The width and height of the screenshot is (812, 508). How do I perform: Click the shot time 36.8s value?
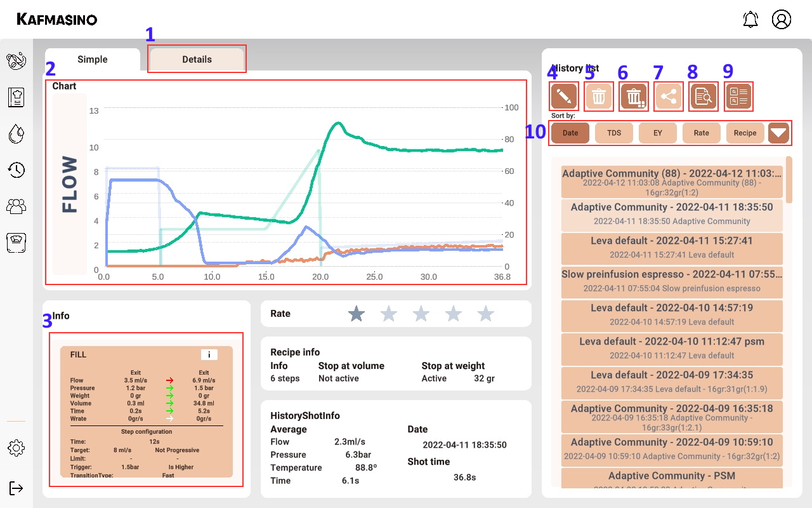coord(465,477)
